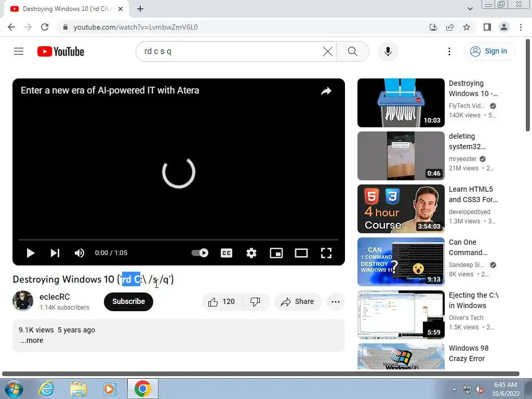Viewport: 532px width, 399px height.
Task: Open the deleting system32 video title
Action: pyautogui.click(x=467, y=141)
